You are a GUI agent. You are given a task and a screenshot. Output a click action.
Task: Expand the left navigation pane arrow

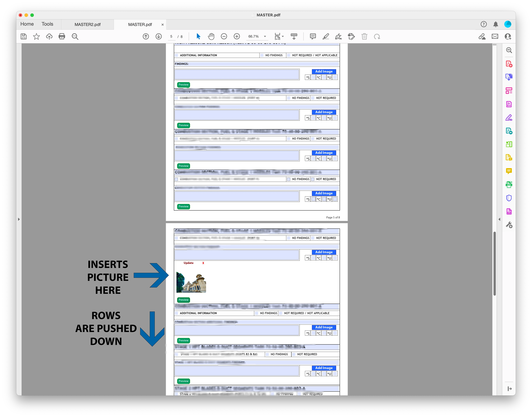[x=19, y=219]
